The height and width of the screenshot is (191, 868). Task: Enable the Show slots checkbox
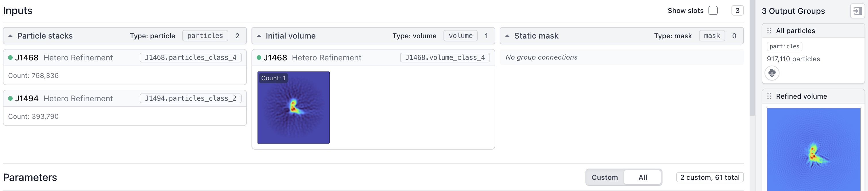pyautogui.click(x=713, y=10)
